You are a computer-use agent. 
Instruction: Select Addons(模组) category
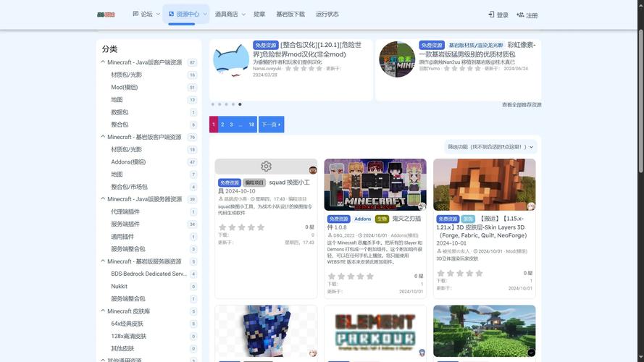click(x=128, y=161)
